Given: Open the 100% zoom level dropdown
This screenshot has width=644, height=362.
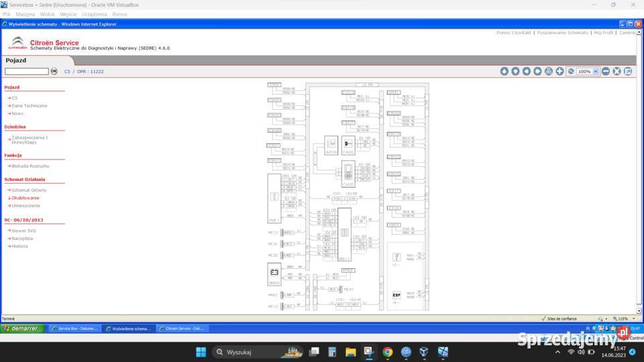Looking at the screenshot, I should tap(596, 71).
